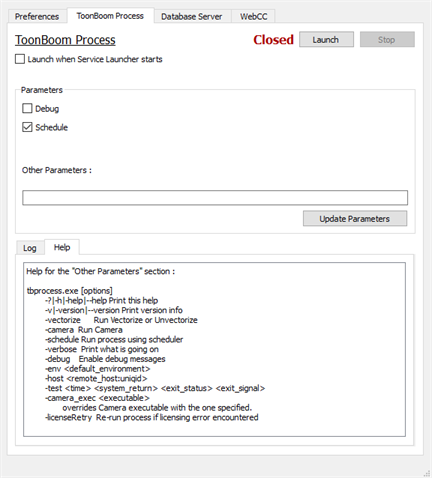432x478 pixels.
Task: Click the help text area
Action: (x=214, y=349)
